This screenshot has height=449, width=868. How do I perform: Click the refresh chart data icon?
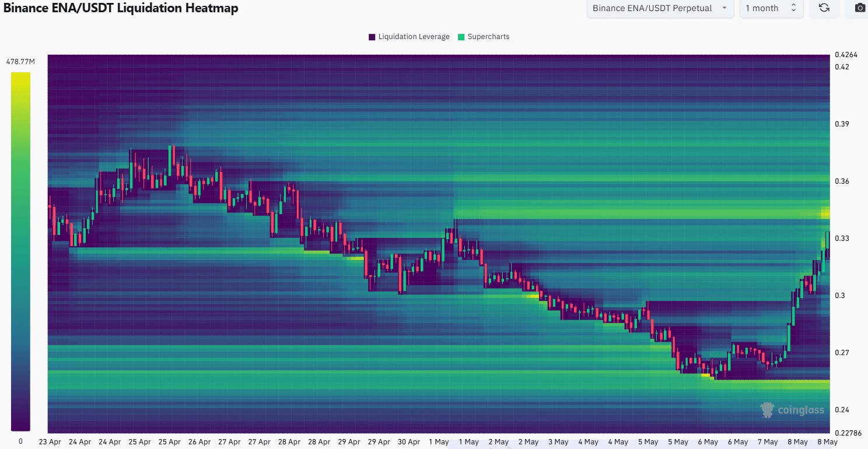pos(824,8)
